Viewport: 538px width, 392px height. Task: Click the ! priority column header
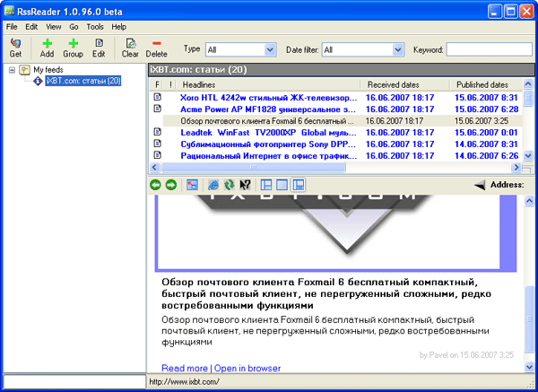tap(171, 84)
